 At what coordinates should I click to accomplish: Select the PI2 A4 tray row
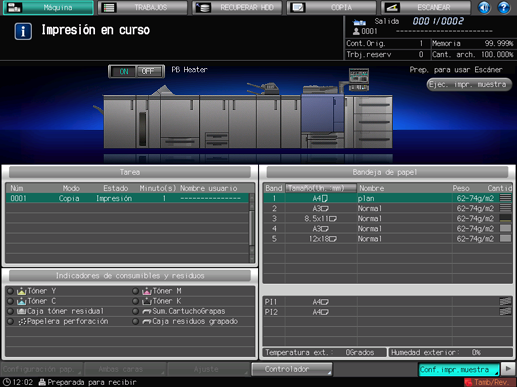(388, 312)
